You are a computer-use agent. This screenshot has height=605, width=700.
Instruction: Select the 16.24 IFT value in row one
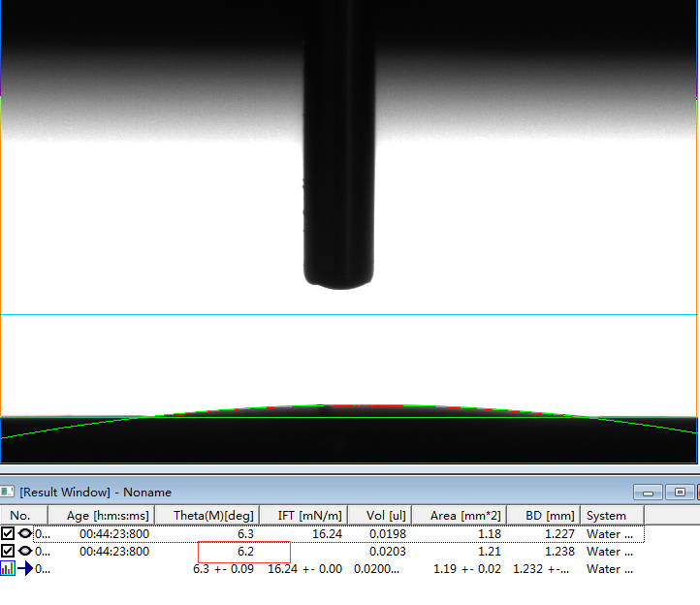pyautogui.click(x=327, y=533)
